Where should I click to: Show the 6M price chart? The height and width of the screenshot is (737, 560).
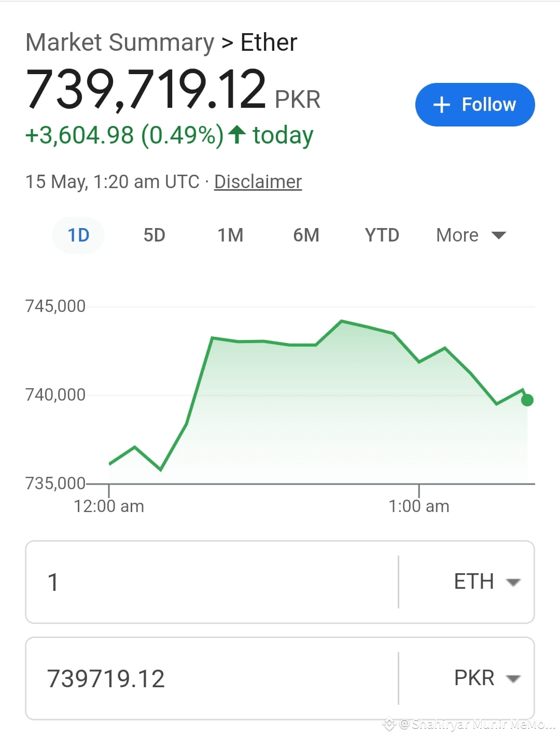[x=306, y=235]
